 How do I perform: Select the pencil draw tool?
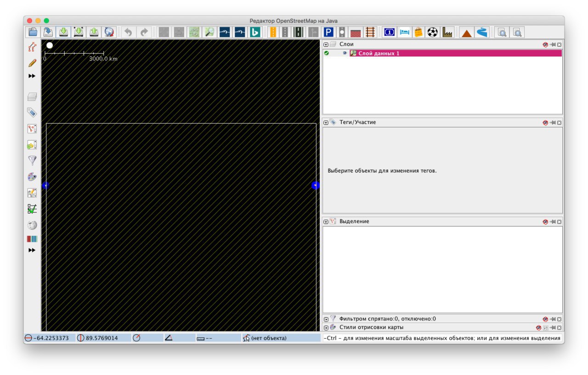(x=32, y=63)
